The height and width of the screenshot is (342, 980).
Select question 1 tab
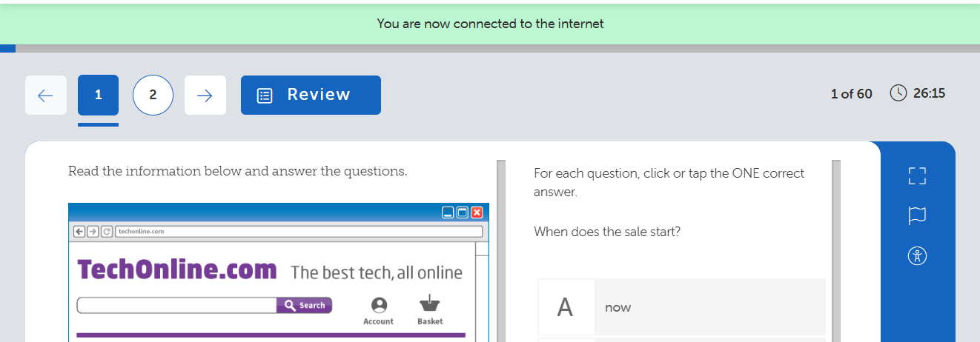98,95
